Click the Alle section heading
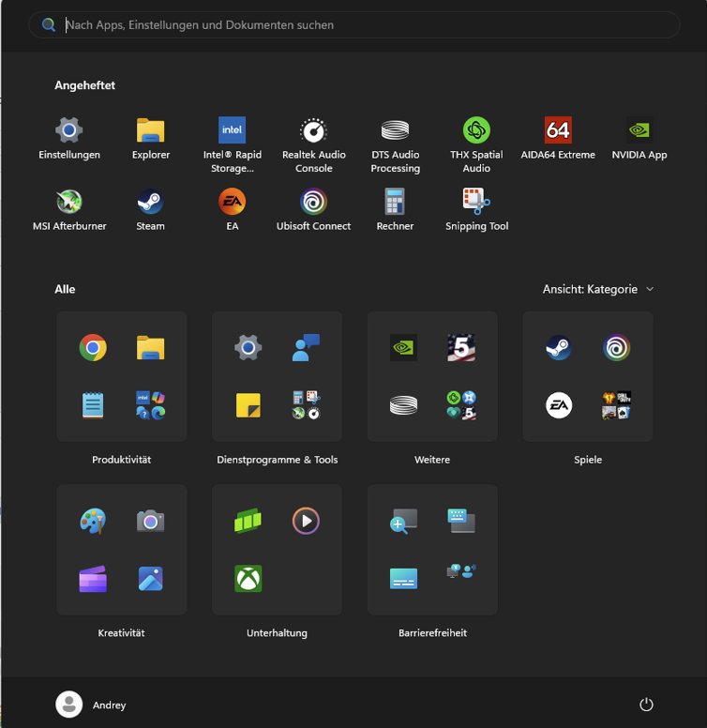Screen dimensions: 707x728 coord(65,289)
